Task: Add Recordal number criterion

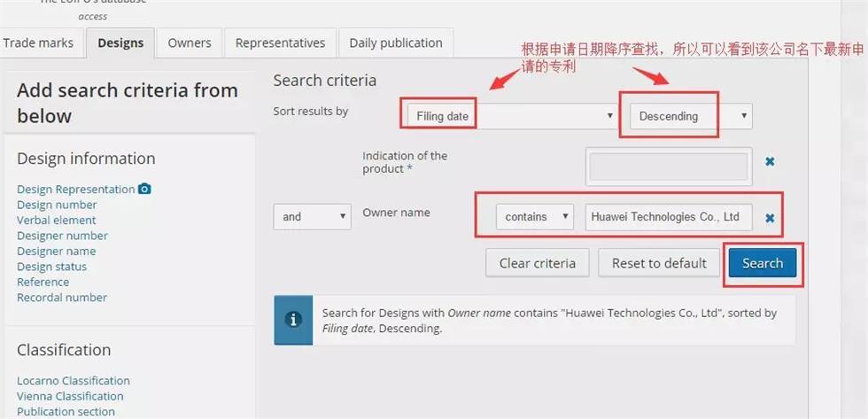Action: (62, 298)
